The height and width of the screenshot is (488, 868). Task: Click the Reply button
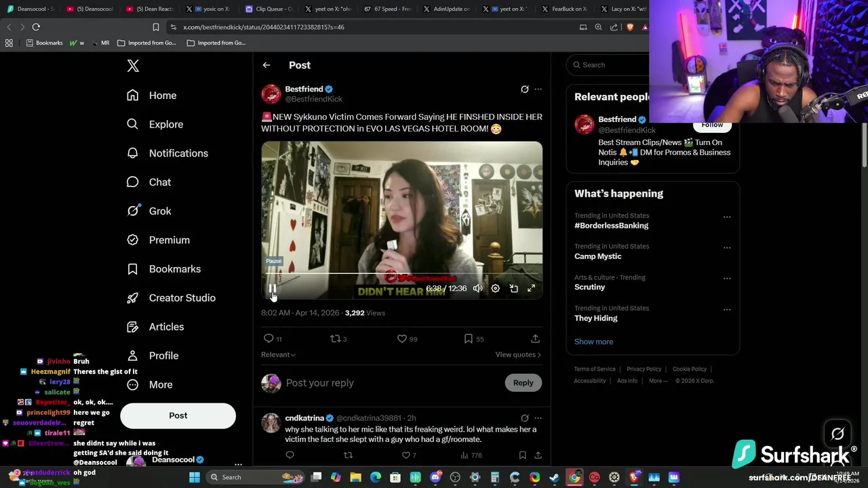click(x=524, y=383)
